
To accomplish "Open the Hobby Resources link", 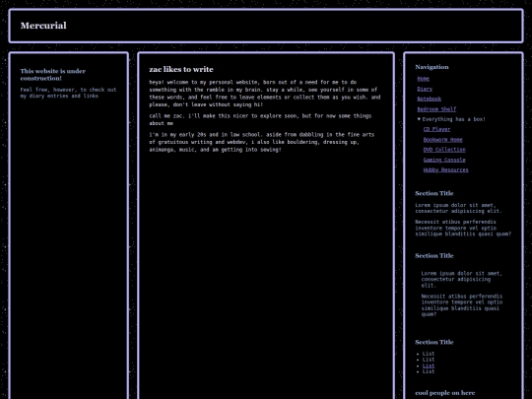I will pos(446,170).
